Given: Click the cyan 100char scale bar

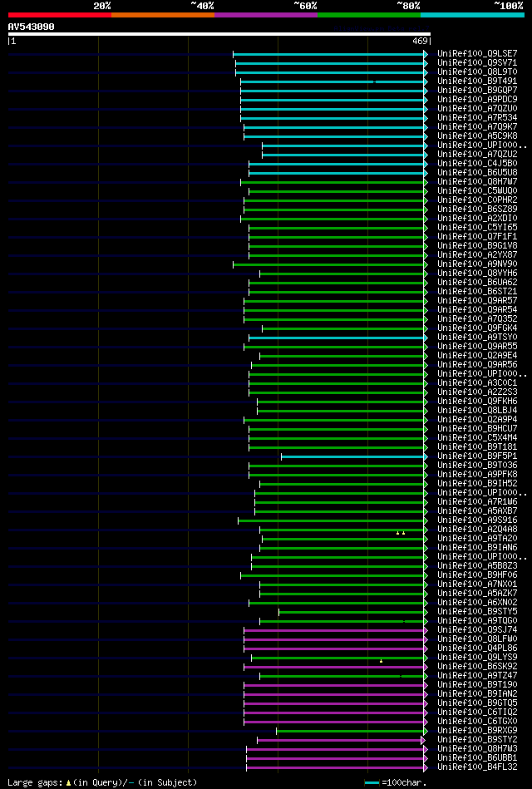Looking at the screenshot, I should tap(372, 783).
